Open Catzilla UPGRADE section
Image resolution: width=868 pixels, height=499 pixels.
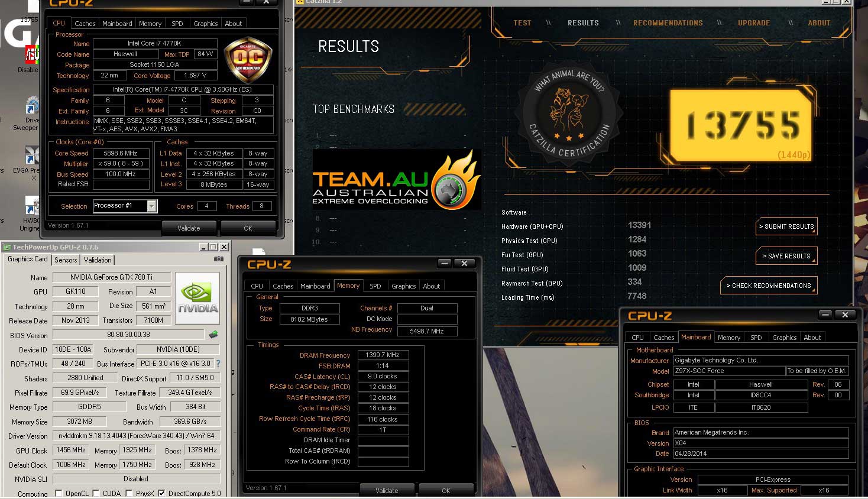click(754, 23)
